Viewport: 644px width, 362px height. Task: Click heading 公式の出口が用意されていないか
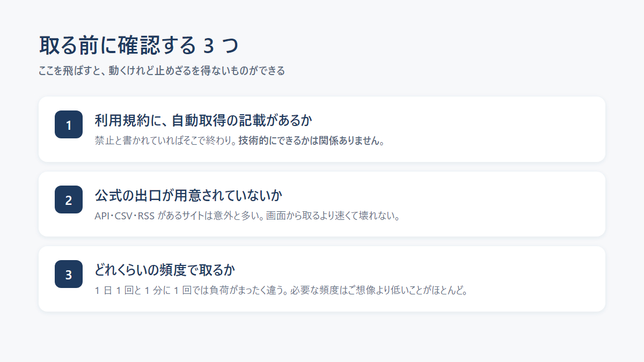point(188,194)
